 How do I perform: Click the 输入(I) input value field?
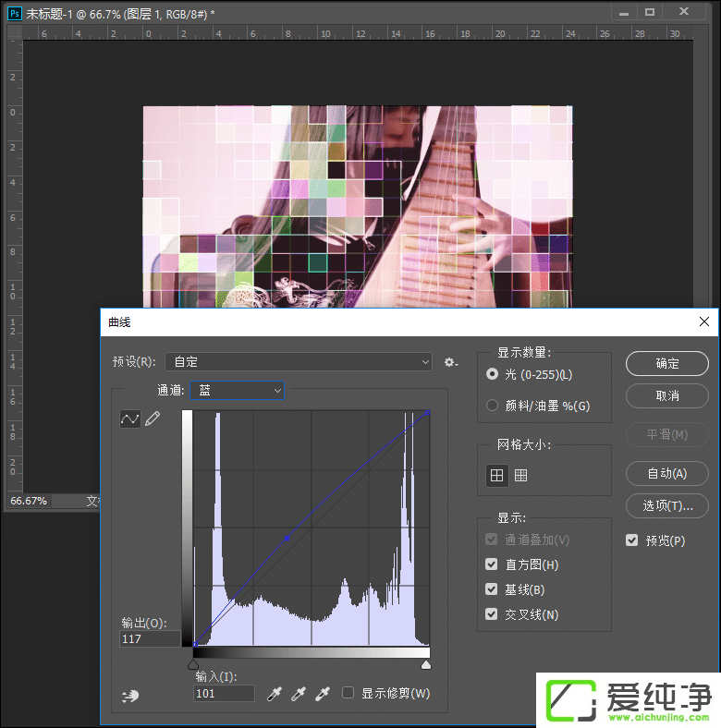(224, 694)
